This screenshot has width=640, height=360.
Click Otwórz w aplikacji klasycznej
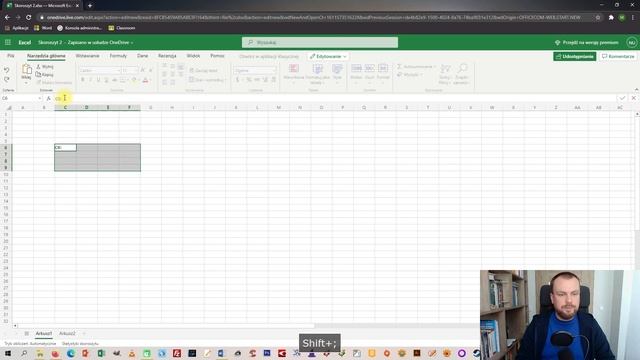pos(269,56)
